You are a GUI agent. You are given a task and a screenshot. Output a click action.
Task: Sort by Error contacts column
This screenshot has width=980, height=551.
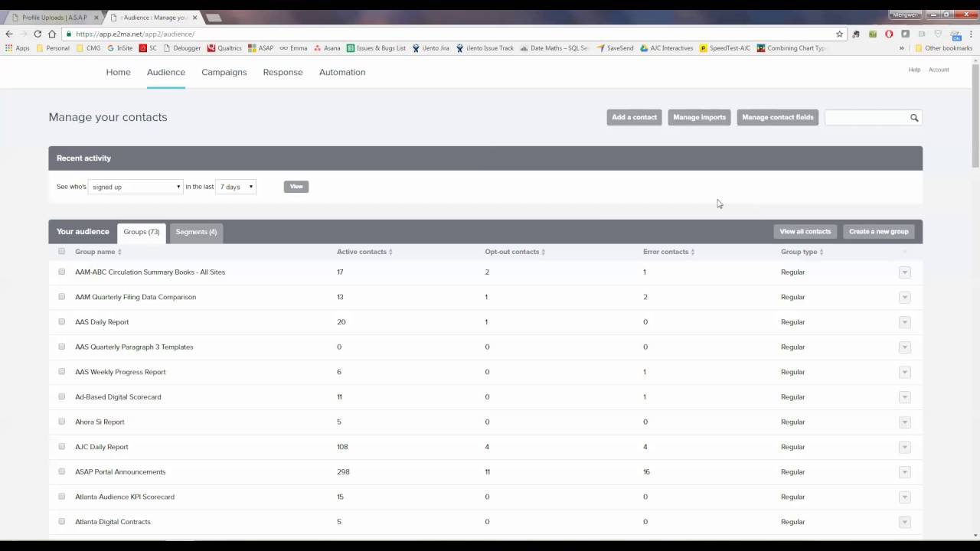(668, 252)
